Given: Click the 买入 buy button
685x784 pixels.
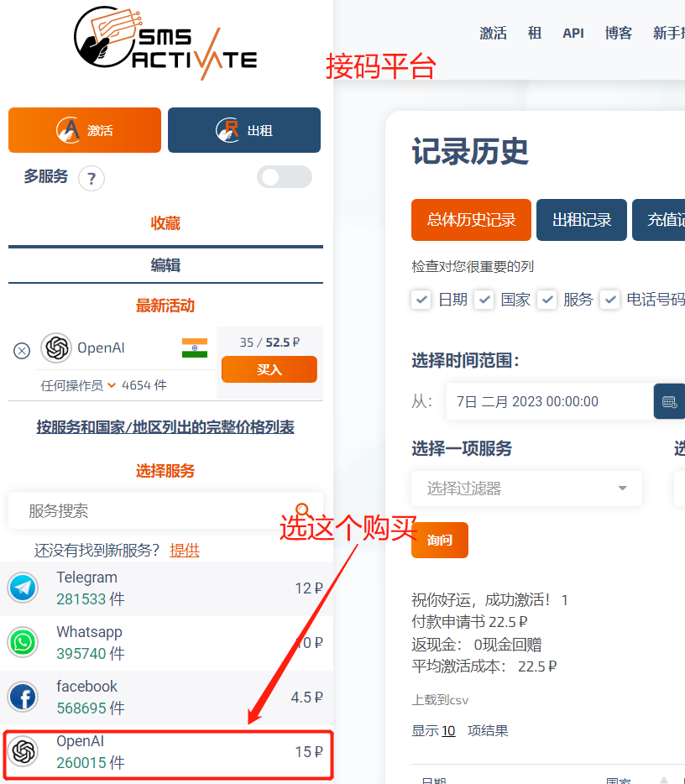Looking at the screenshot, I should (269, 369).
